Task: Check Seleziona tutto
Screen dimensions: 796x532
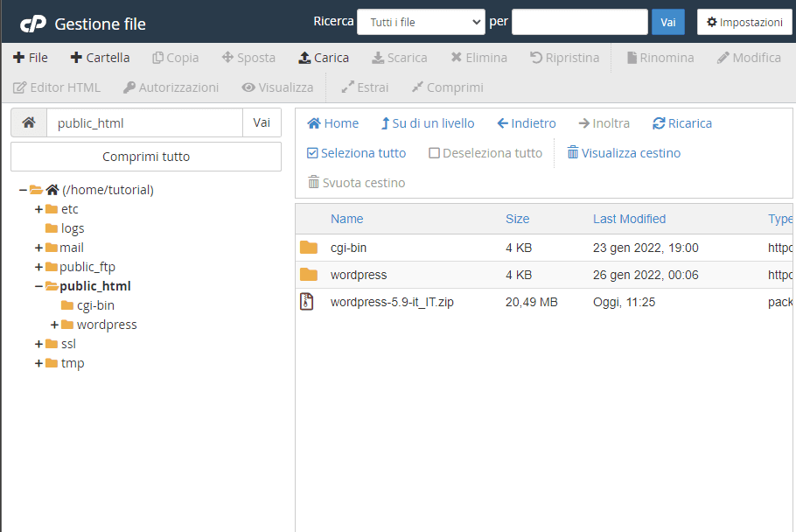Action: pyautogui.click(x=356, y=153)
